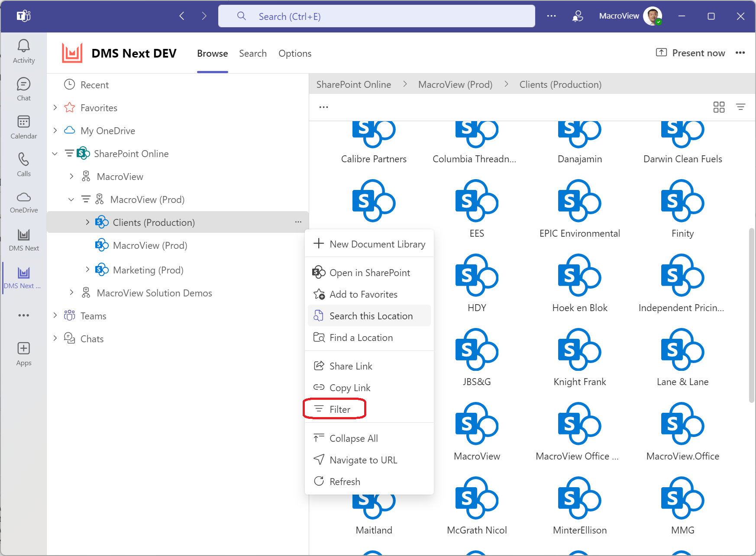The width and height of the screenshot is (756, 556).
Task: Switch to the Options tab
Action: tap(295, 53)
